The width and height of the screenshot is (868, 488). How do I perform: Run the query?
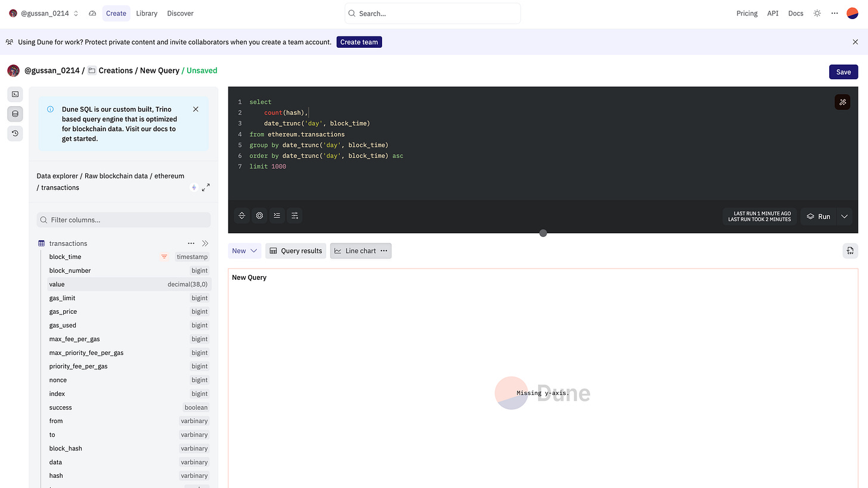[819, 217]
